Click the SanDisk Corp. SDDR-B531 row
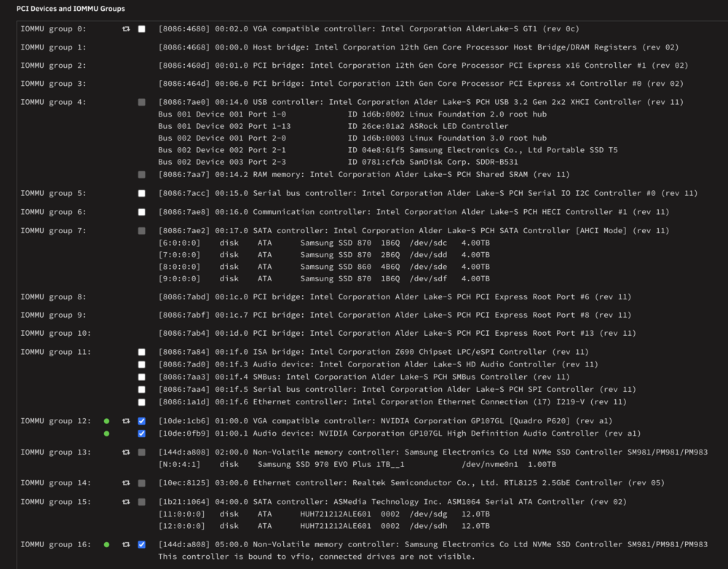The image size is (728, 569). [338, 162]
